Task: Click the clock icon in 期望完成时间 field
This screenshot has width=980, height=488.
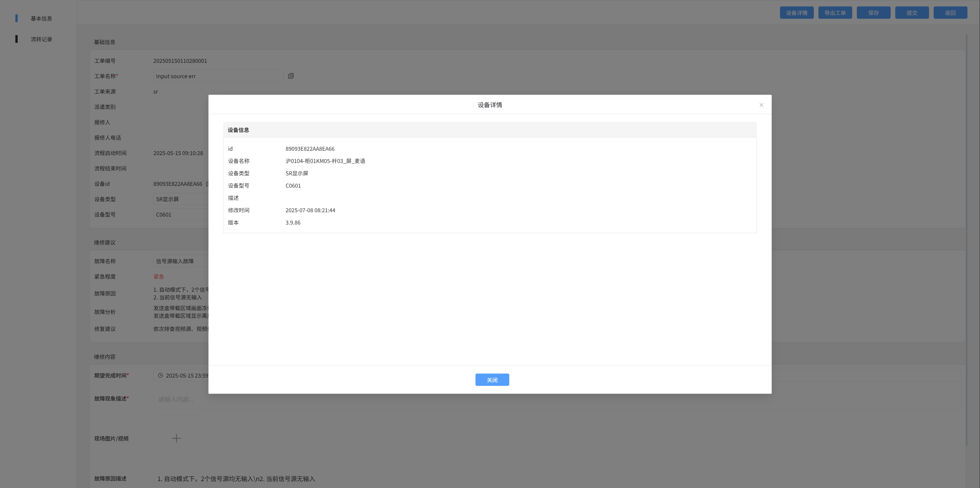Action: 161,375
